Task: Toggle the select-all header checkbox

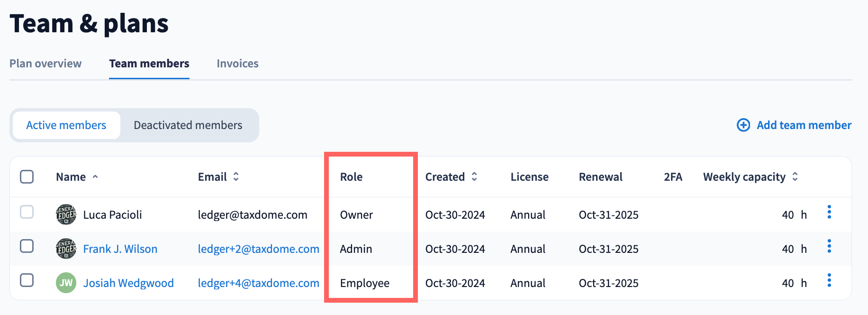Action: pyautogui.click(x=27, y=176)
